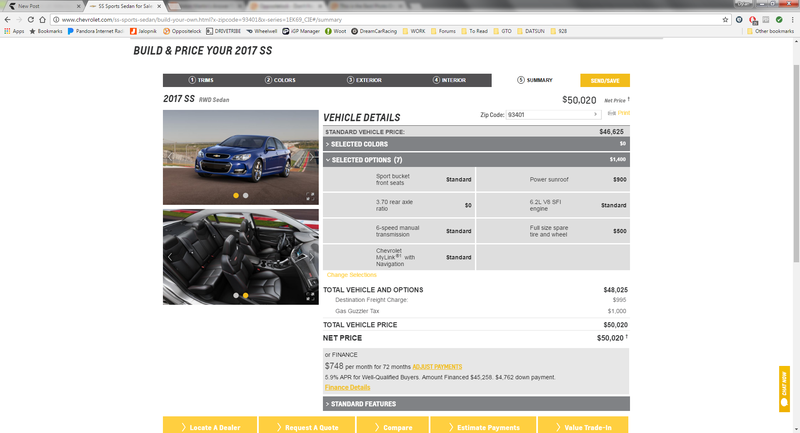Open the Chrome three-dot menu
The height and width of the screenshot is (433, 800).
792,20
